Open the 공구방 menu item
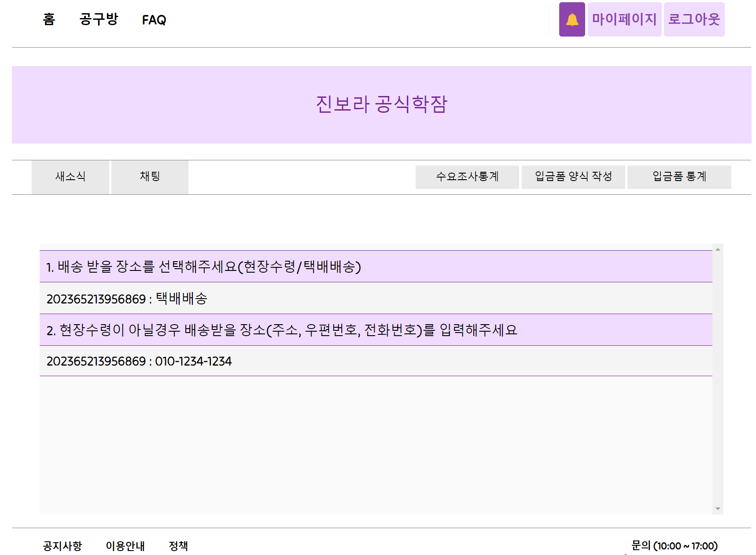Viewport: 756px width, 555px height. tap(98, 19)
